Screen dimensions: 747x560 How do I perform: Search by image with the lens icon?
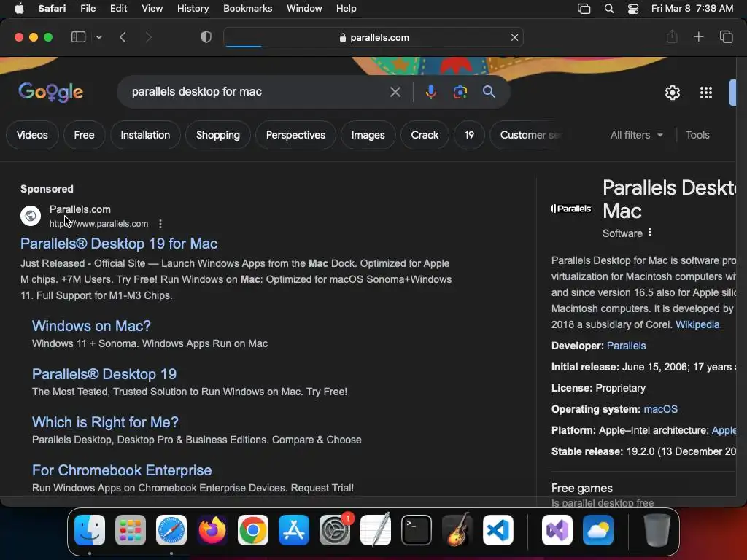click(x=460, y=92)
